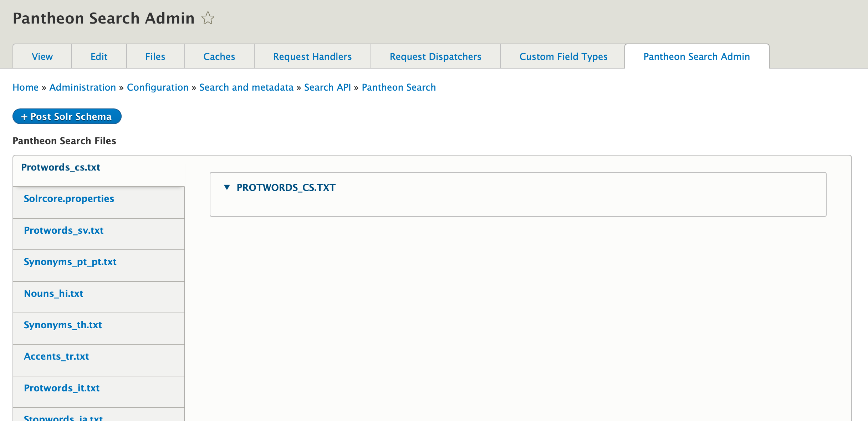The height and width of the screenshot is (421, 868).
Task: Click the Pantheon Search Files heading
Action: pos(65,141)
